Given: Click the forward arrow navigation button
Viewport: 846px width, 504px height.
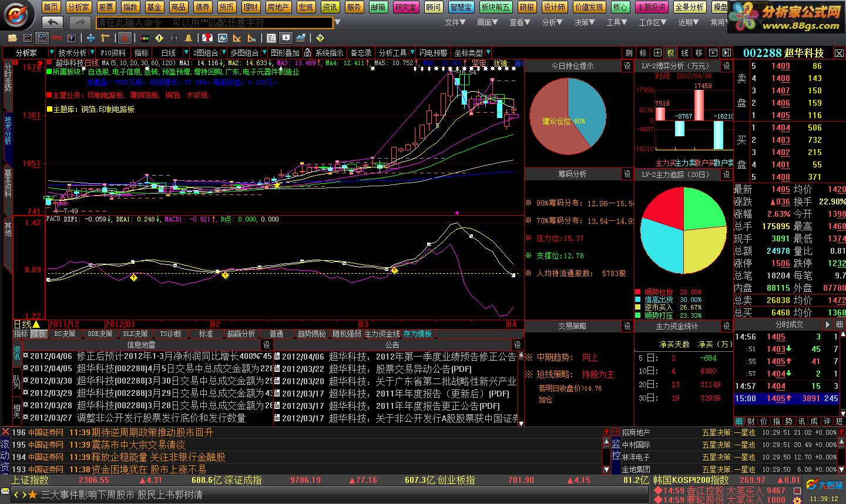Looking at the screenshot, I should click(80, 22).
